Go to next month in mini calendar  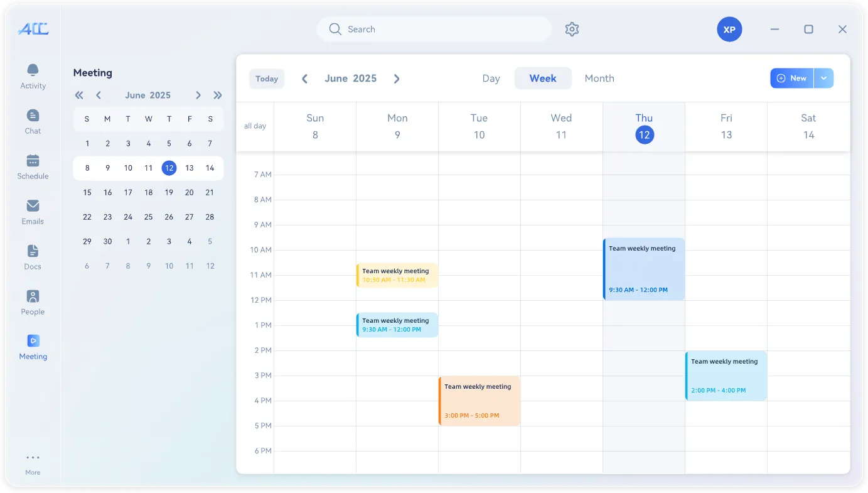198,95
